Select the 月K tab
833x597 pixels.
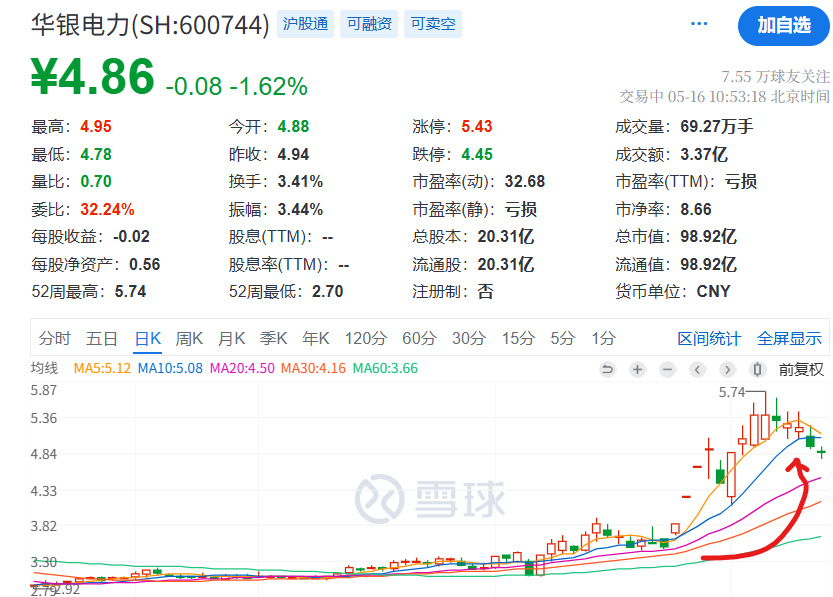(x=231, y=338)
